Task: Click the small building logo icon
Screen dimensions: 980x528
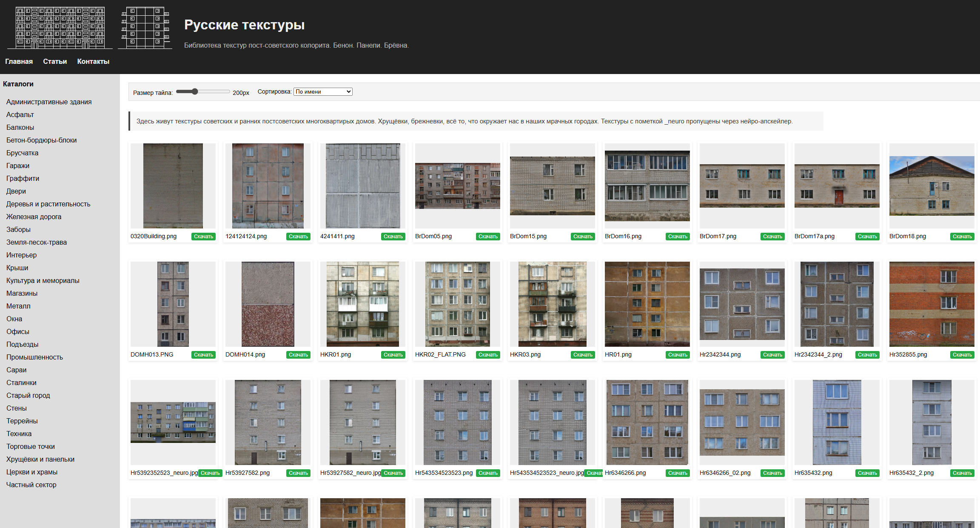Action: (145, 28)
